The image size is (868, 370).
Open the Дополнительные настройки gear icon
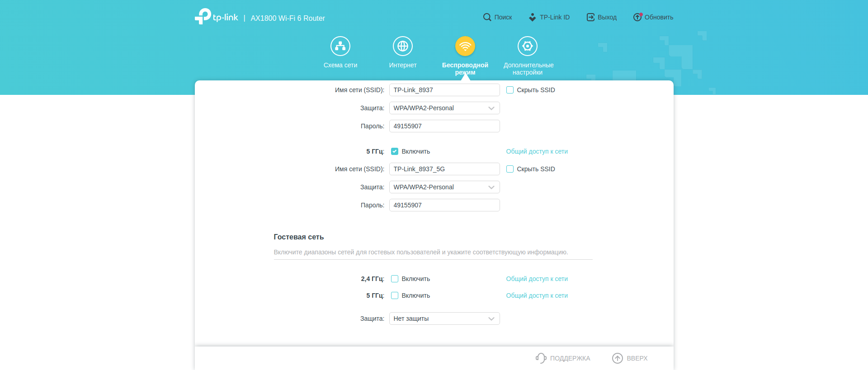point(527,46)
